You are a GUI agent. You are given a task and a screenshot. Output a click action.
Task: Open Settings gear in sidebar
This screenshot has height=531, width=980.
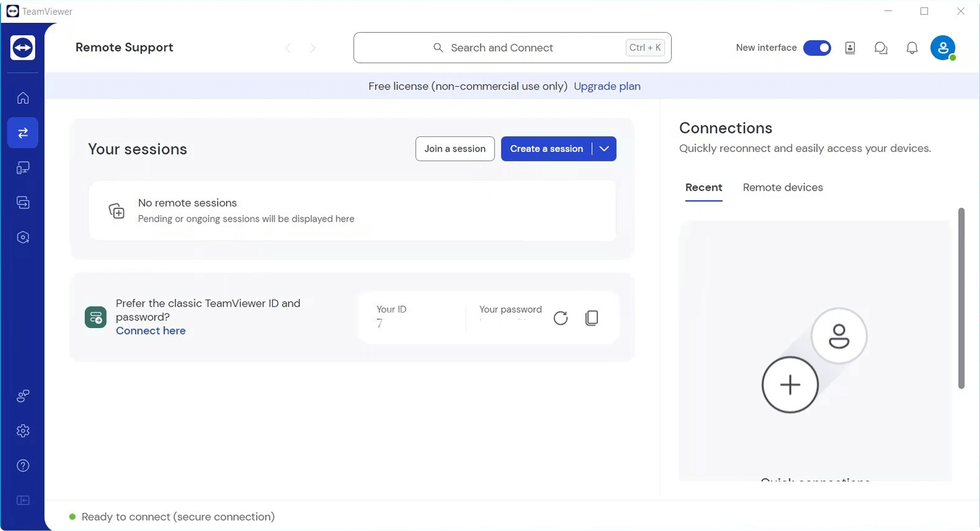tap(23, 431)
